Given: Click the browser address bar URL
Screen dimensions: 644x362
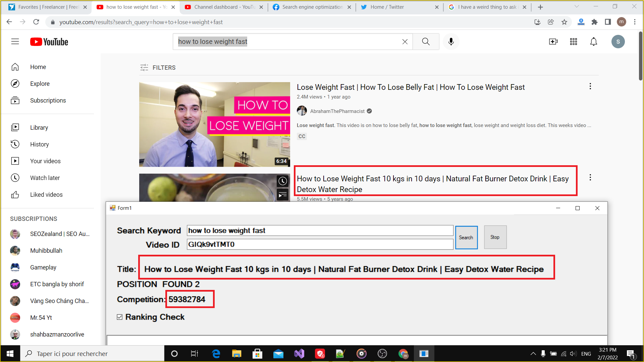Looking at the screenshot, I should click(x=141, y=22).
